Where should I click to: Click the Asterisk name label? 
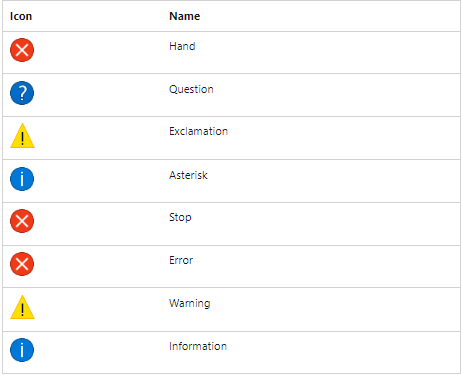click(x=188, y=175)
